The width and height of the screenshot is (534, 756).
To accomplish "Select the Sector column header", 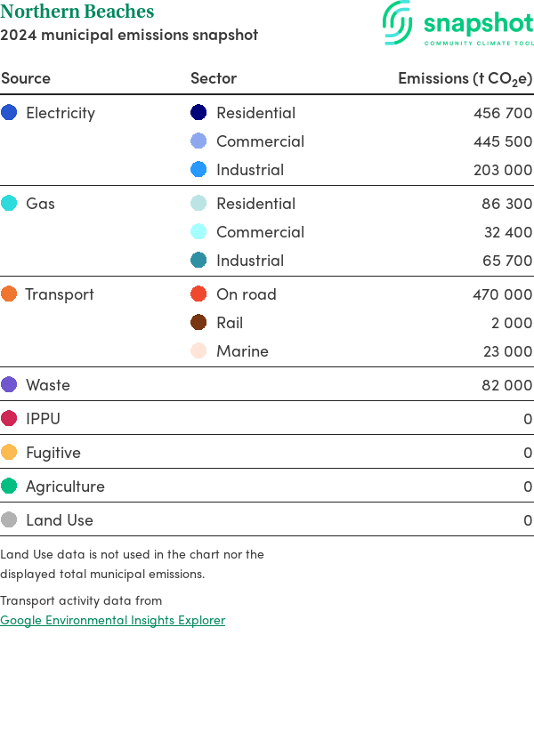I will point(214,78).
